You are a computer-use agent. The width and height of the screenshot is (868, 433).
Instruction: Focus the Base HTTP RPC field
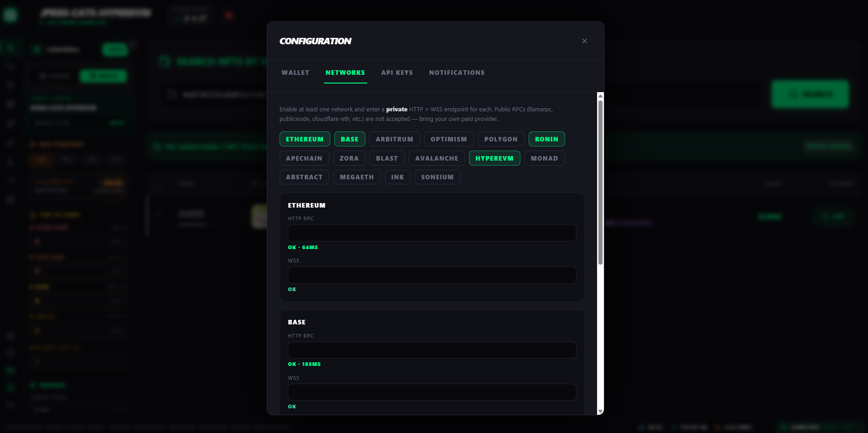[432, 350]
